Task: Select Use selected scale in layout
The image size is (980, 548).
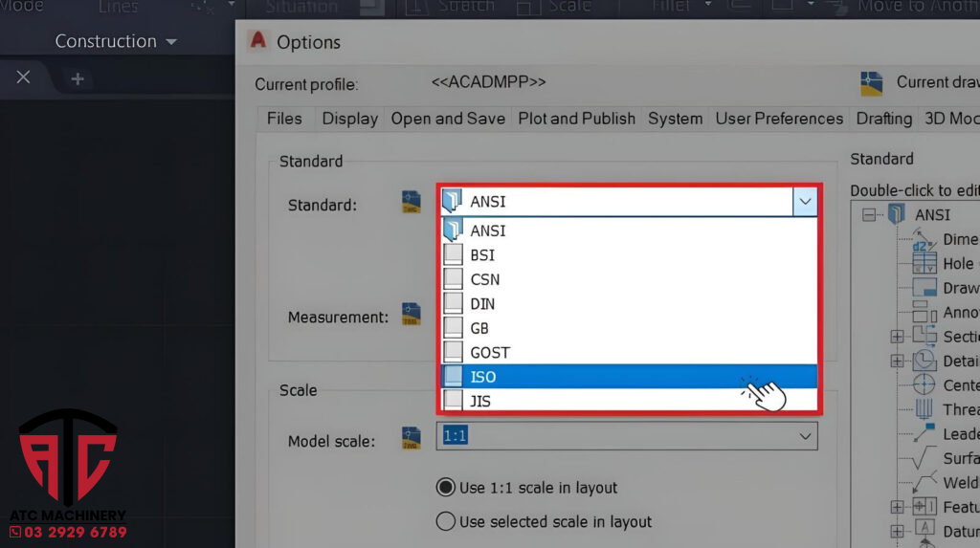Action: click(445, 522)
